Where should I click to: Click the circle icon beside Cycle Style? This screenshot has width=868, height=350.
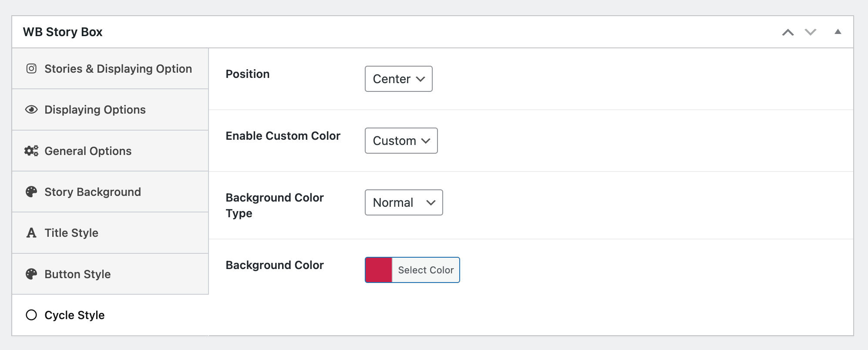point(31,315)
